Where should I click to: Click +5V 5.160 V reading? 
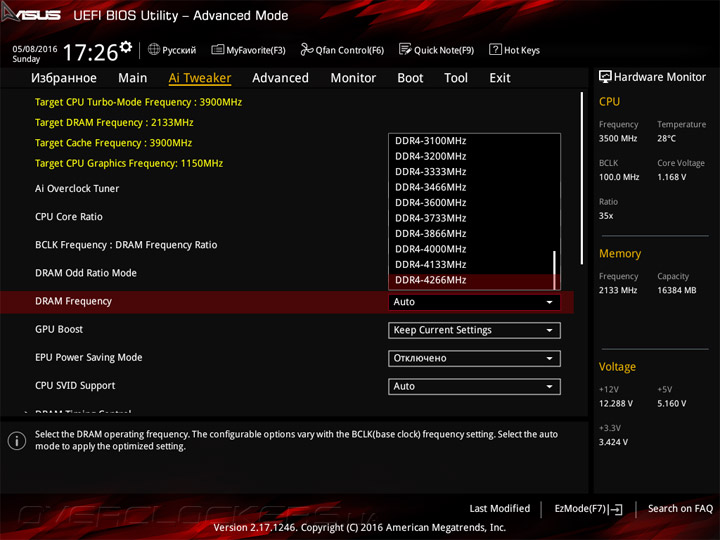[671, 404]
